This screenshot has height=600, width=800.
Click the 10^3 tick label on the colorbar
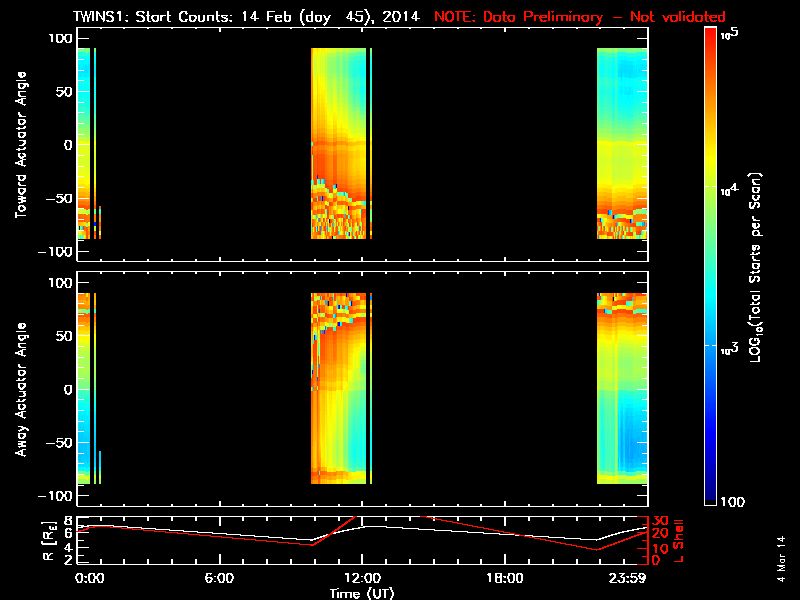(730, 348)
